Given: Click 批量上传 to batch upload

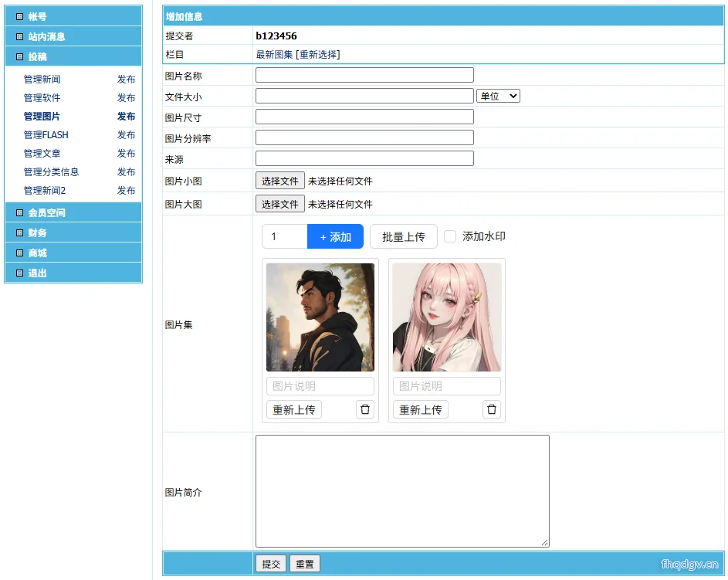Looking at the screenshot, I should pos(404,236).
